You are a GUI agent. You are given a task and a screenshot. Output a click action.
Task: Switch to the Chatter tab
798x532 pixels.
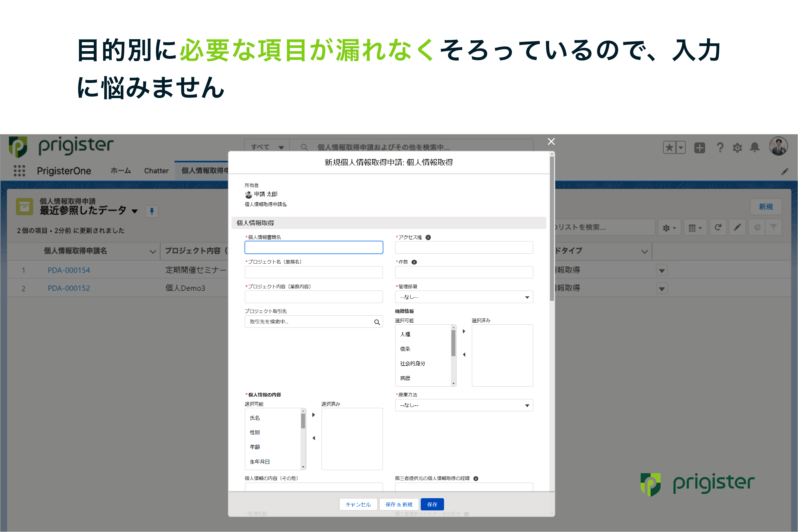(x=157, y=171)
